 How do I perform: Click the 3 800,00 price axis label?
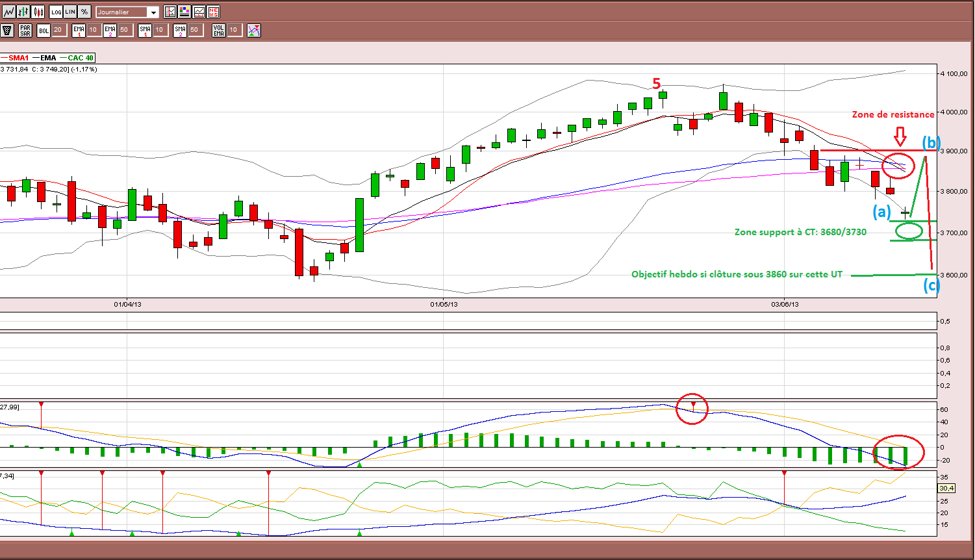(x=955, y=192)
